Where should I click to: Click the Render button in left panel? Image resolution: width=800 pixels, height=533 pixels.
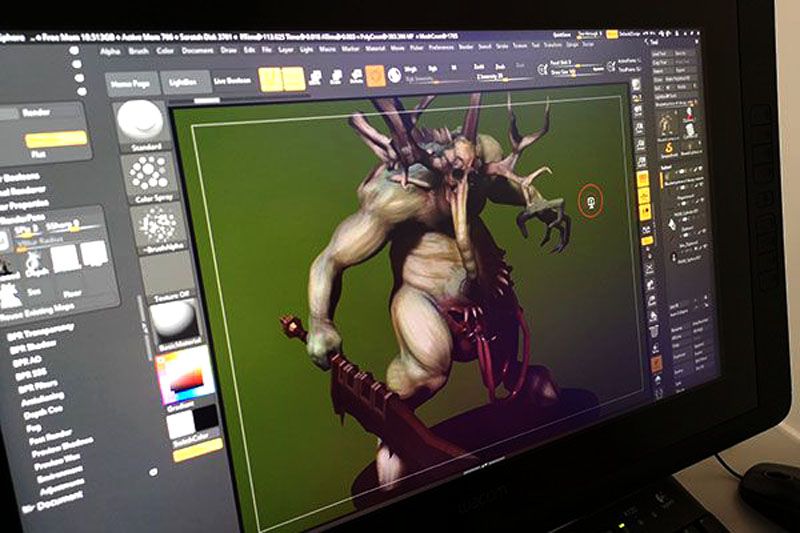[x=36, y=113]
